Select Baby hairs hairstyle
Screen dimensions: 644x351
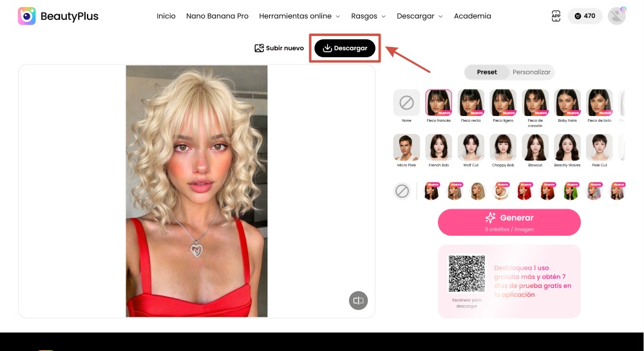(567, 102)
